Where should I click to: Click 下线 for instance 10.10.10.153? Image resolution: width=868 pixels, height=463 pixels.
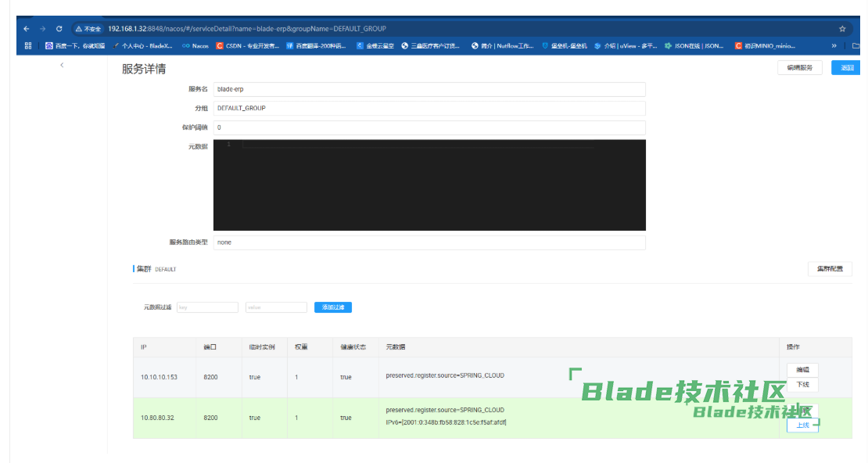click(x=802, y=385)
